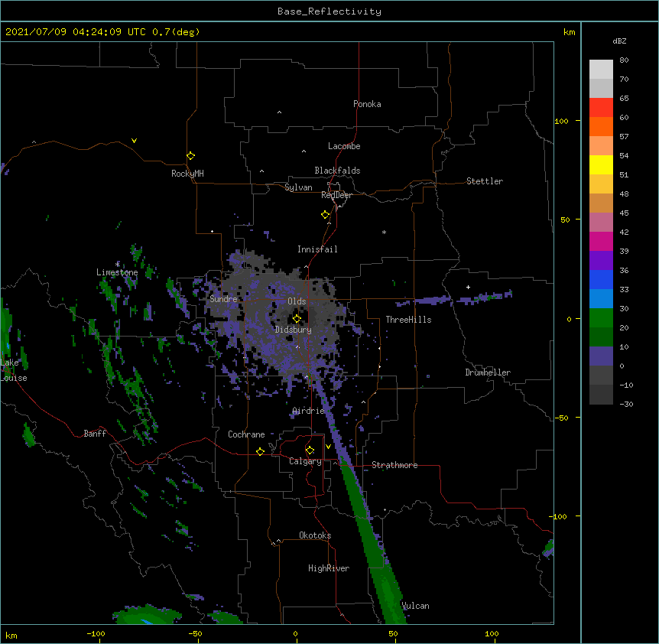The width and height of the screenshot is (659, 644).
Task: Click the Stettler city label
Action: click(x=485, y=181)
